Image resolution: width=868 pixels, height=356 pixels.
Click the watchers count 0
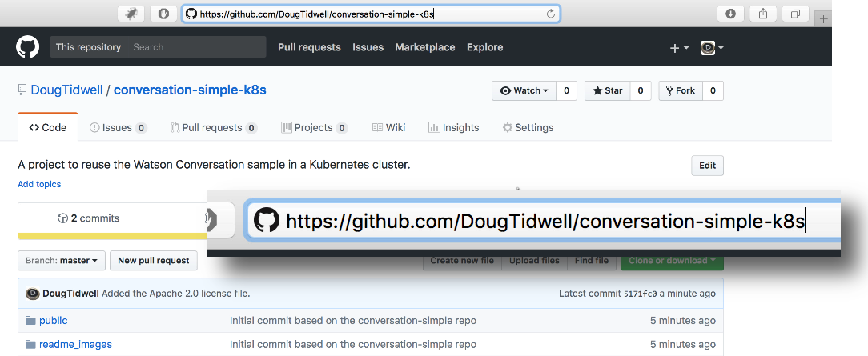pyautogui.click(x=566, y=90)
